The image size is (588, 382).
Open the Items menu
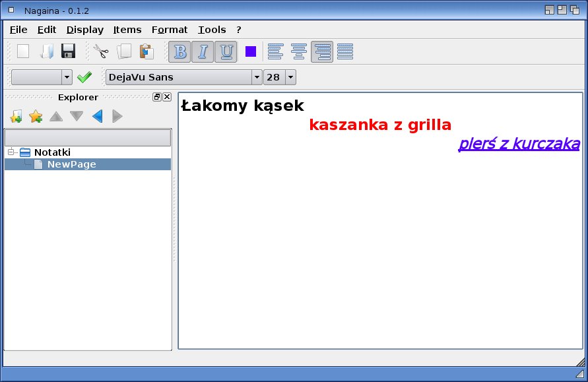[x=127, y=30]
